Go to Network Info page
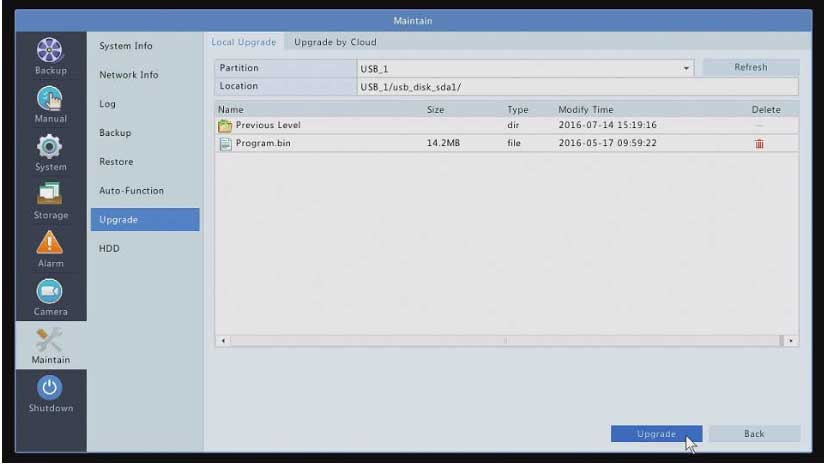This screenshot has height=464, width=824. point(129,75)
